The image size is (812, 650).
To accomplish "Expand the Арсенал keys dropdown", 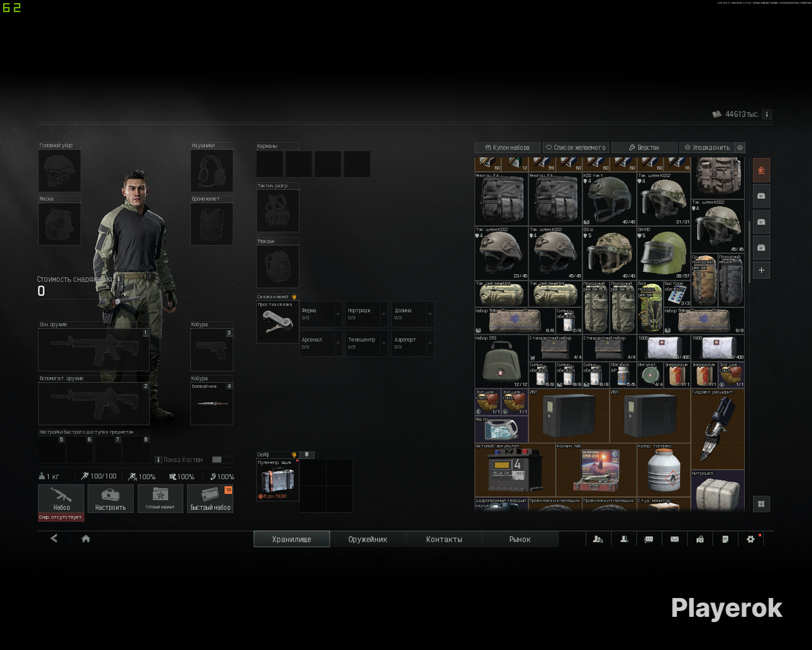I will point(338,343).
